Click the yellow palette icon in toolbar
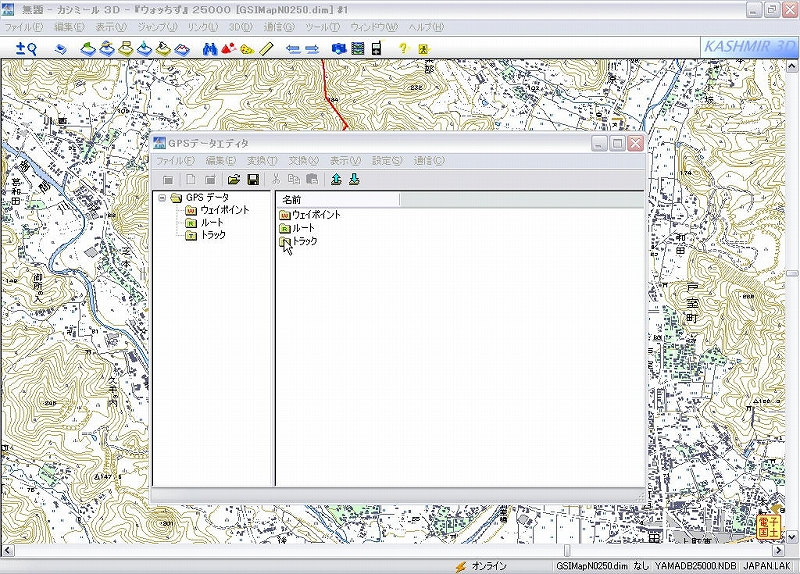This screenshot has width=800, height=574. 247,49
